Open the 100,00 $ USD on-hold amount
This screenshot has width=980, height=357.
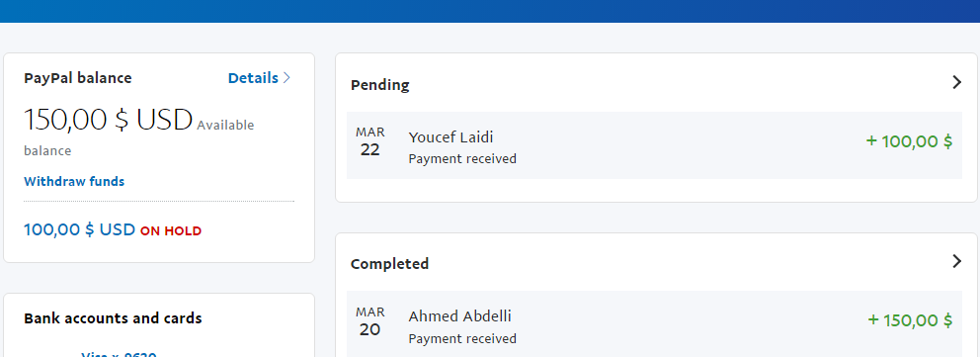pos(79,229)
